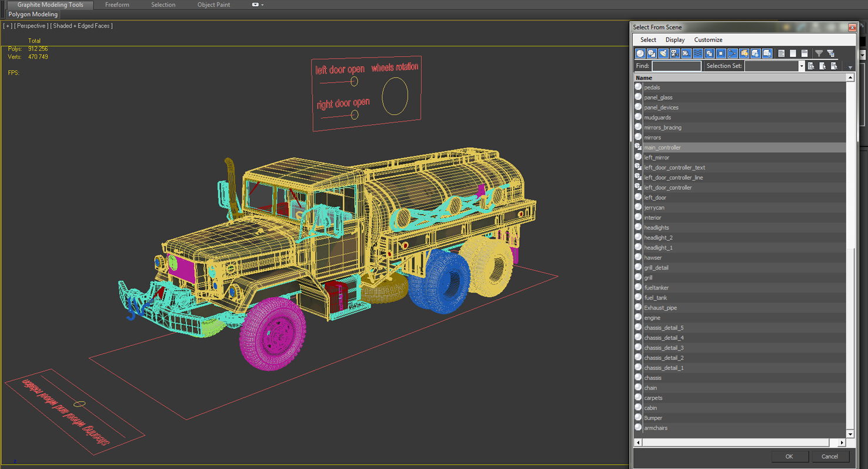The height and width of the screenshot is (469, 868).
Task: Click the geometry icon beside chassis
Action: click(638, 378)
